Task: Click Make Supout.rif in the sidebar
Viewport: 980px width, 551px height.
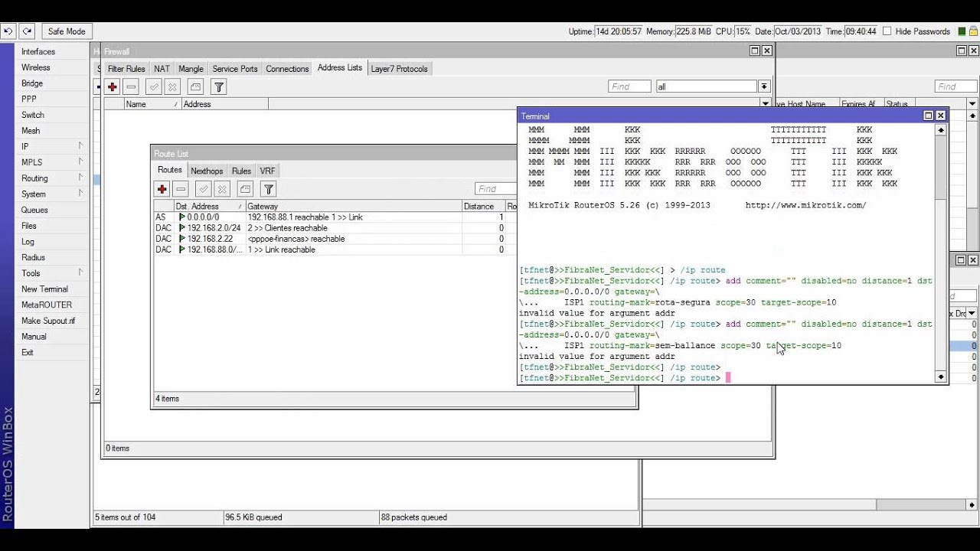Action: 48,321
